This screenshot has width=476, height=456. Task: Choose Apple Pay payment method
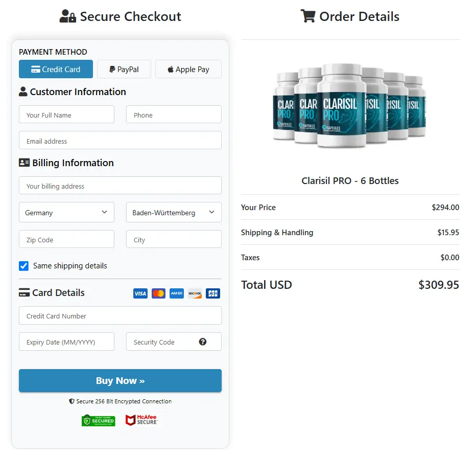coord(188,69)
